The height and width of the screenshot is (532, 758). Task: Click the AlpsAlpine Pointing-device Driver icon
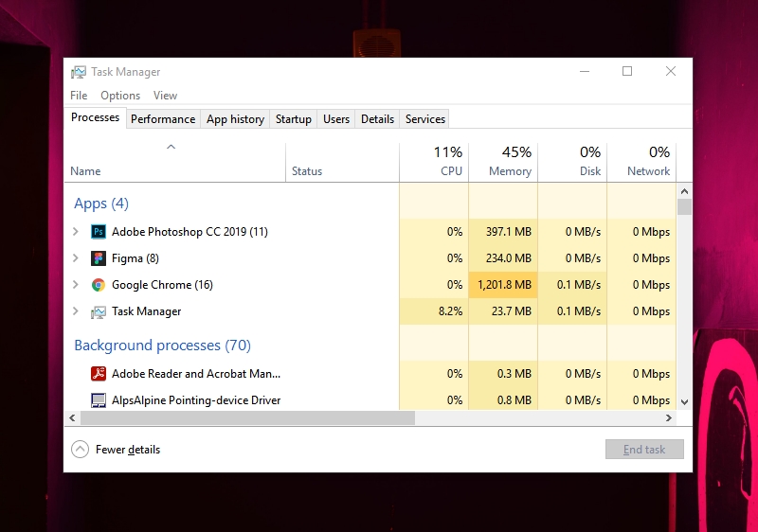[x=99, y=400]
